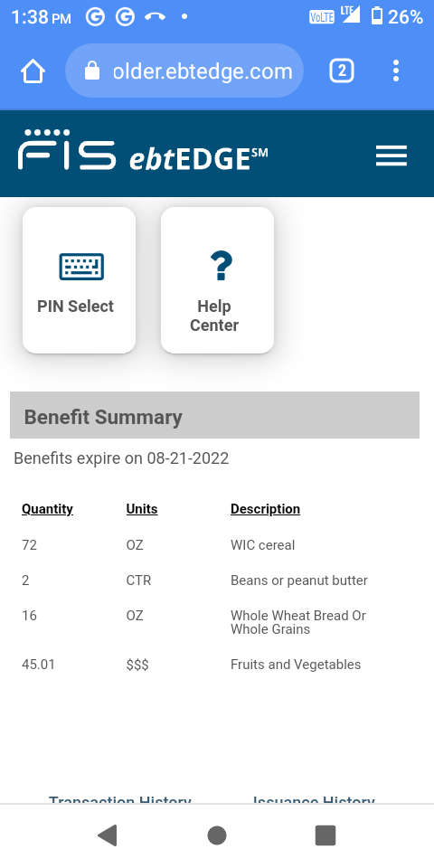The height and width of the screenshot is (868, 434).
Task: Open the browser three-dot menu
Action: tap(395, 71)
